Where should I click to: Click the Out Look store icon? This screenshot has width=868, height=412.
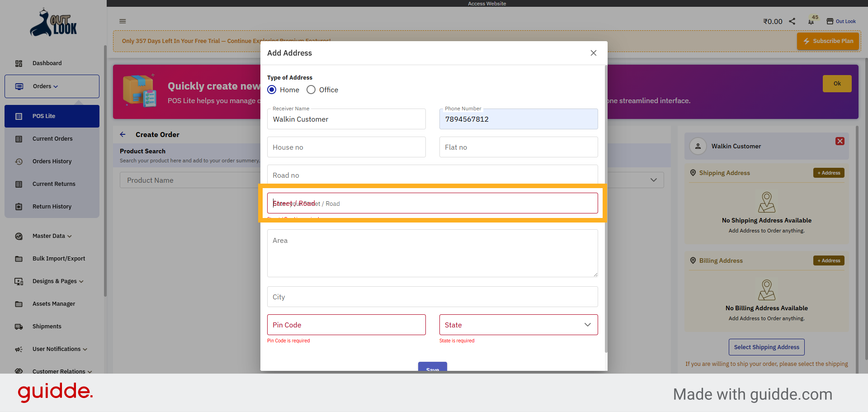(x=830, y=21)
